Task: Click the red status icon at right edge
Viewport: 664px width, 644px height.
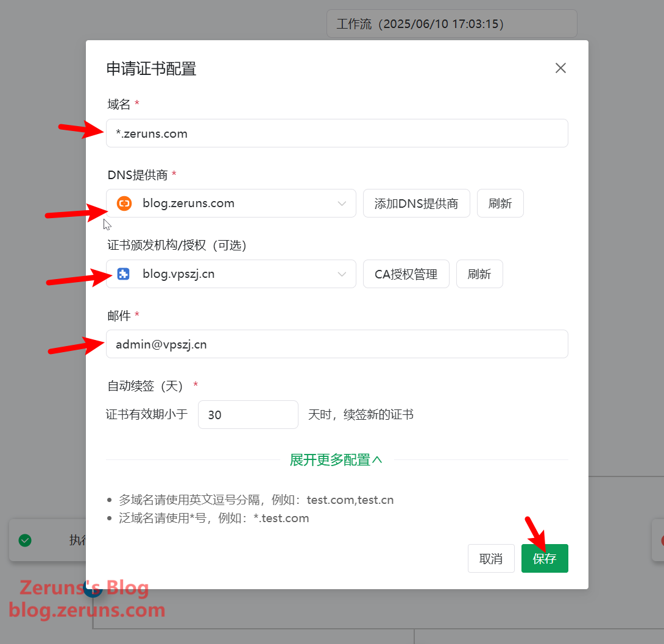Action: (x=661, y=540)
